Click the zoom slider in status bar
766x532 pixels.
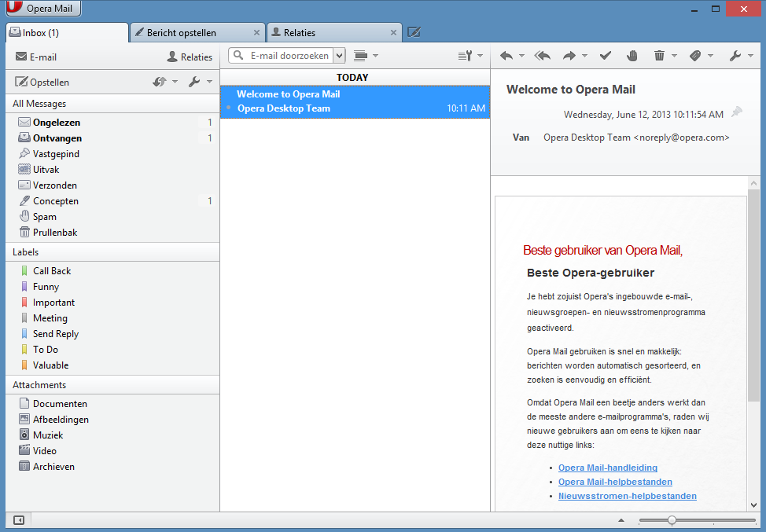click(672, 520)
